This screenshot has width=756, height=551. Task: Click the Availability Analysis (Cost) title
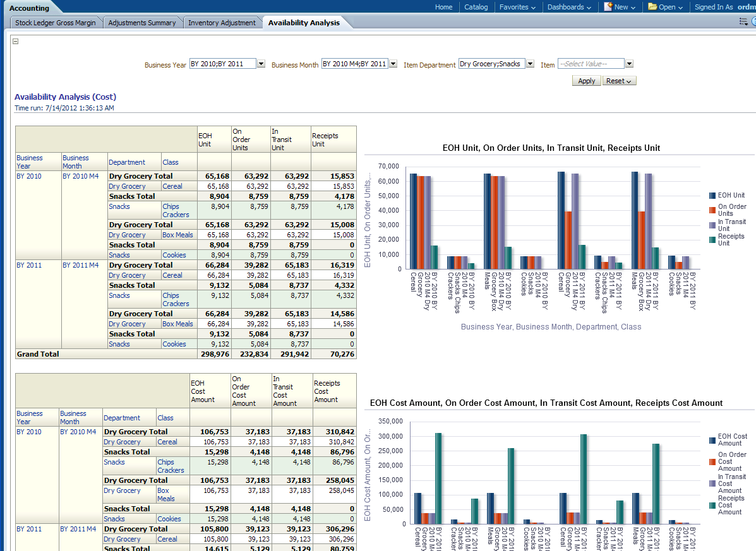[x=65, y=97]
